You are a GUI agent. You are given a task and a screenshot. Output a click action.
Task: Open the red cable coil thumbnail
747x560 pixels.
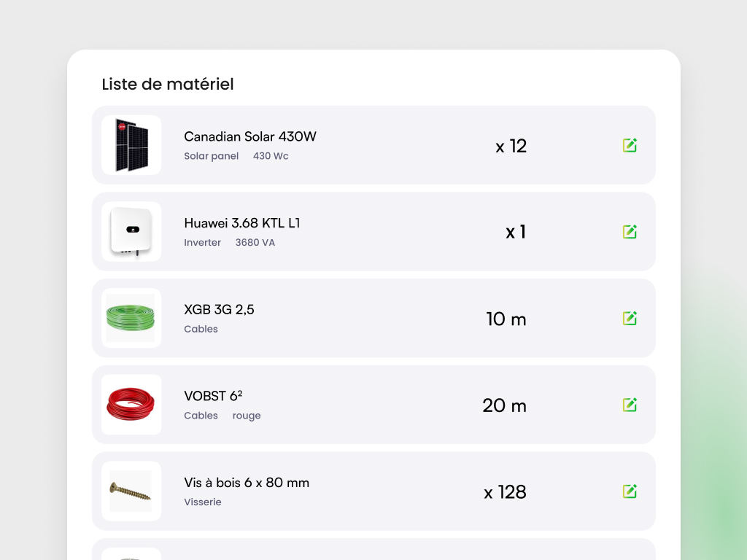131,405
